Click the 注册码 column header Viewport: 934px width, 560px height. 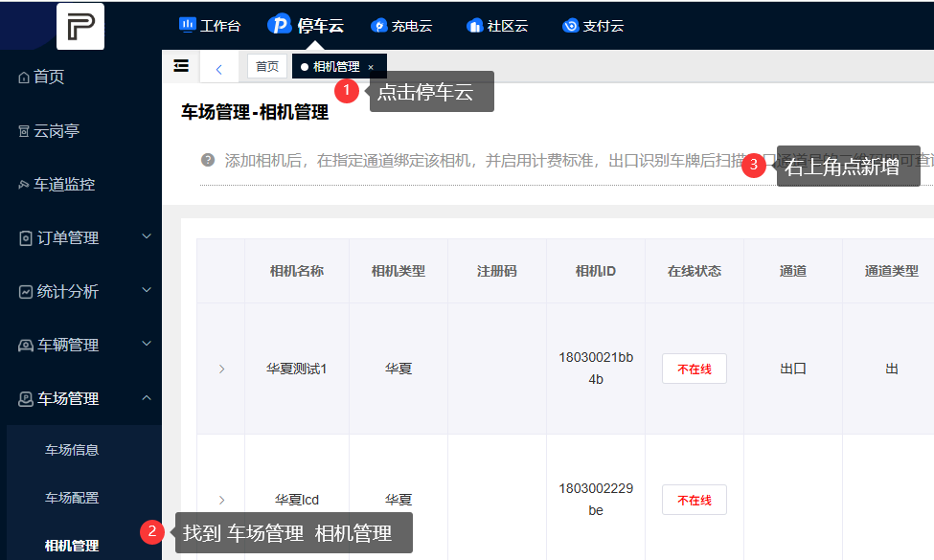click(x=497, y=271)
